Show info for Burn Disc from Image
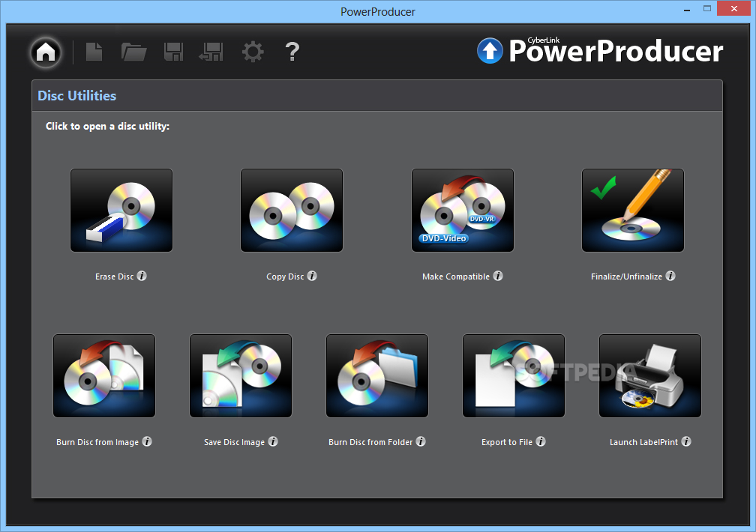The width and height of the screenshot is (756, 532). (147, 441)
